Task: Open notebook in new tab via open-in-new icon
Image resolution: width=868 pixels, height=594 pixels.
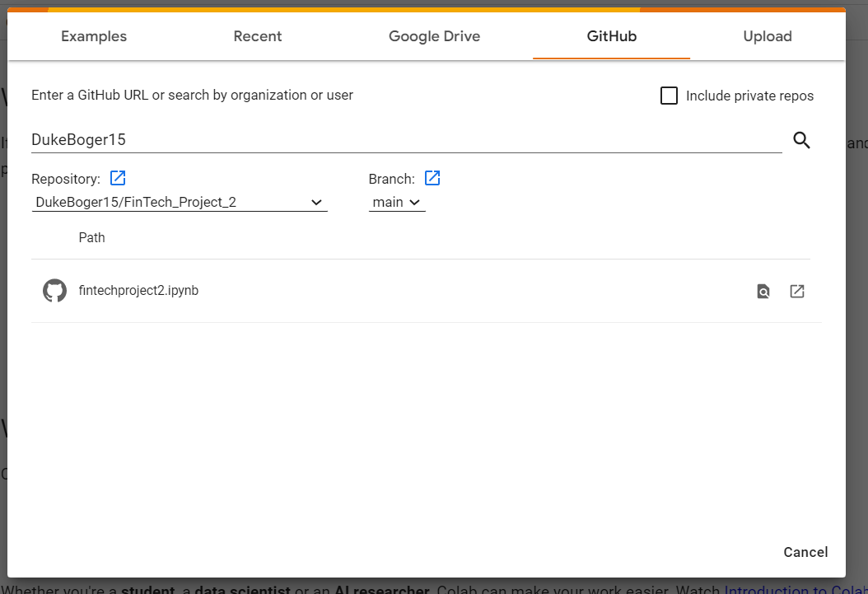Action: [x=796, y=291]
